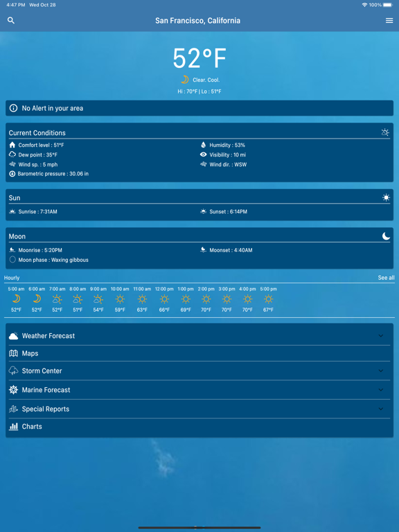Tap the Clear. Cool. description
The height and width of the screenshot is (532, 399).
[x=206, y=80]
